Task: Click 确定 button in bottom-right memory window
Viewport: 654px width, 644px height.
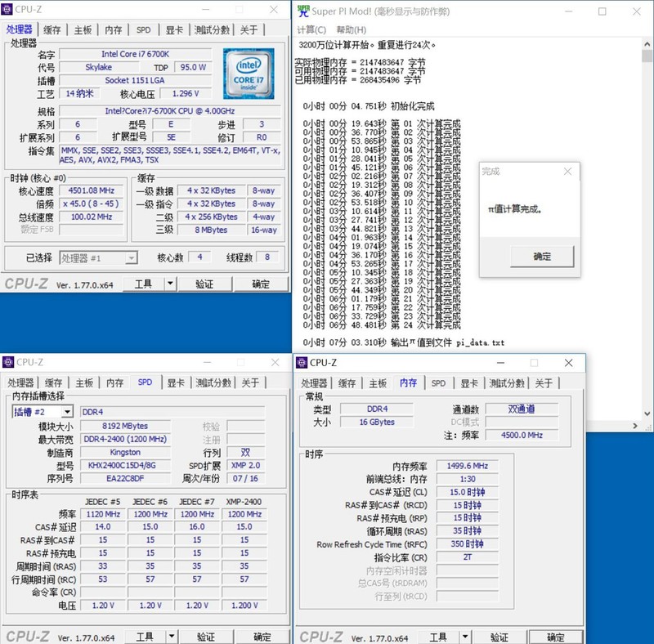Action: pos(556,637)
